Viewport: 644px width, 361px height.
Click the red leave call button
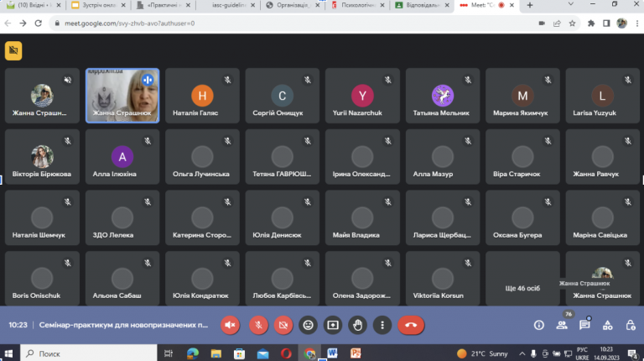(x=411, y=325)
